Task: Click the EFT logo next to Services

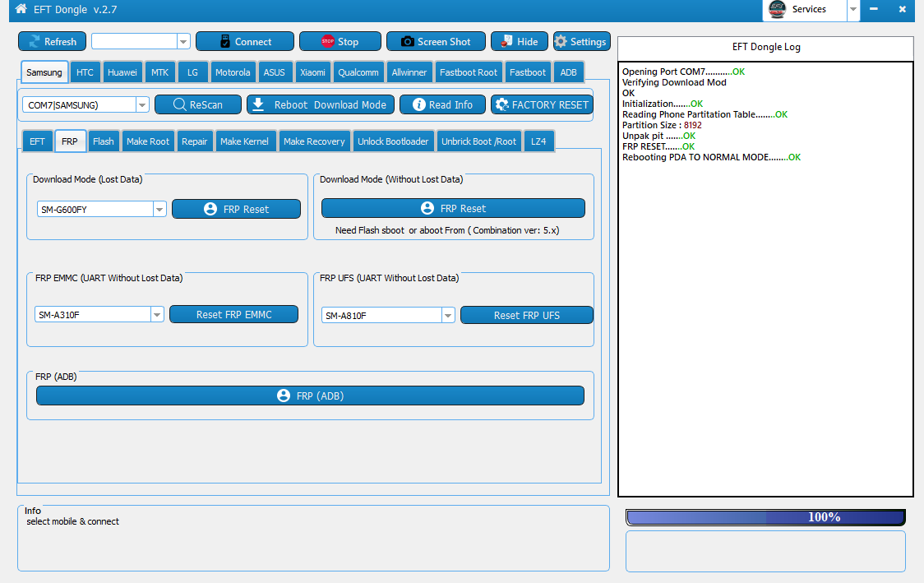Action: (778, 9)
